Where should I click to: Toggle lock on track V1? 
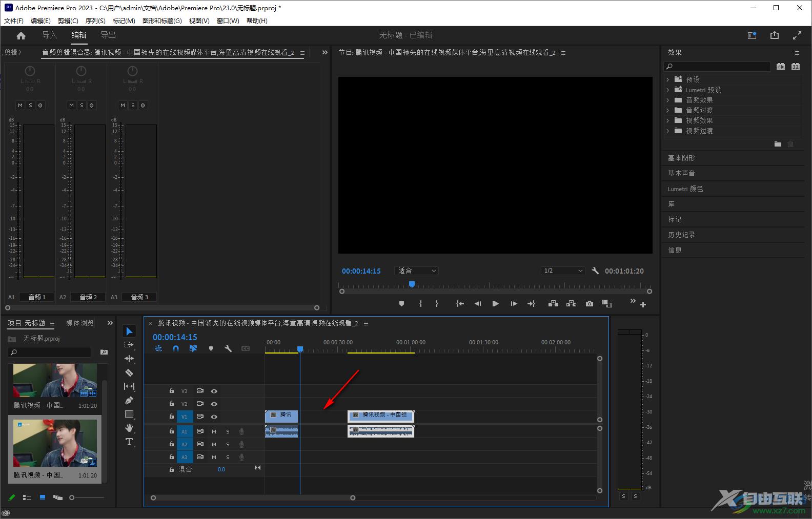(x=172, y=417)
